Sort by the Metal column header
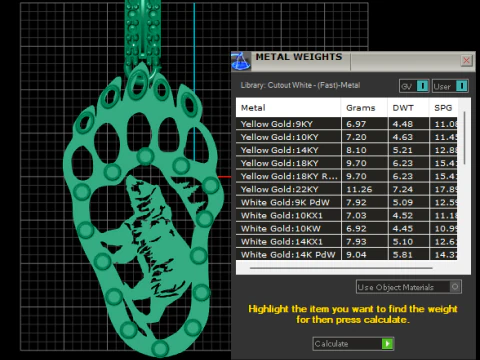This screenshot has width=480, height=360. 288,108
